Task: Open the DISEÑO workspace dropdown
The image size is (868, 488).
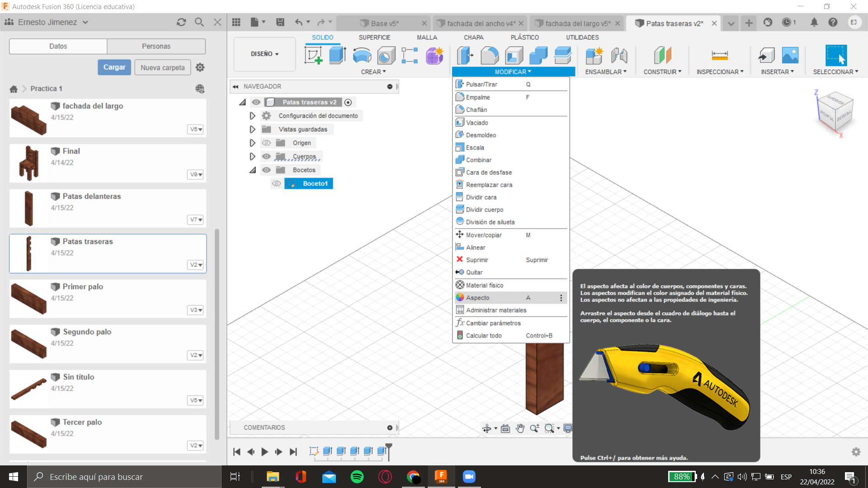Action: [x=264, y=54]
